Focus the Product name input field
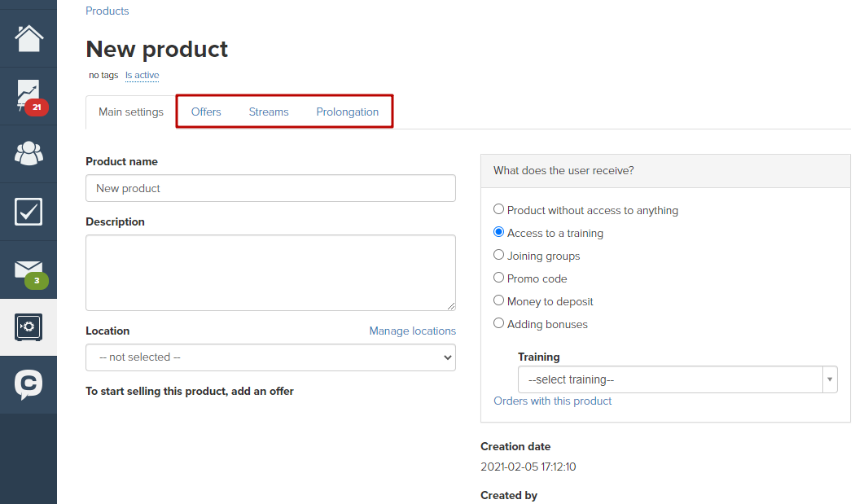The height and width of the screenshot is (504, 868). [x=270, y=188]
